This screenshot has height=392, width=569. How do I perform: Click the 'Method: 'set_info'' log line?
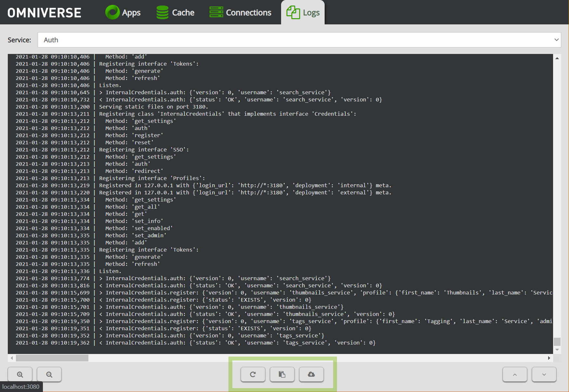[x=89, y=221]
